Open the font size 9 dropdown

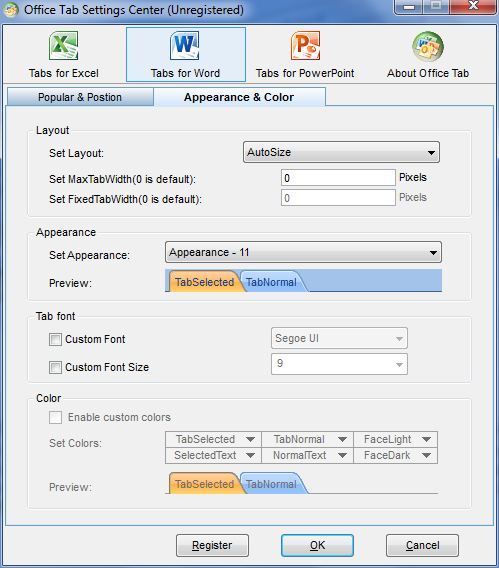pyautogui.click(x=339, y=364)
